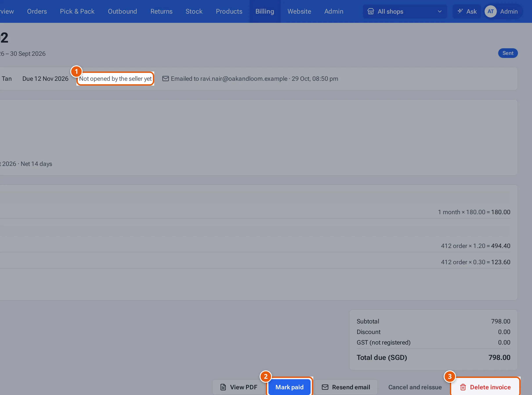Click the All shops chevron arrow
Screen dimensions: 532x395
(439, 11)
